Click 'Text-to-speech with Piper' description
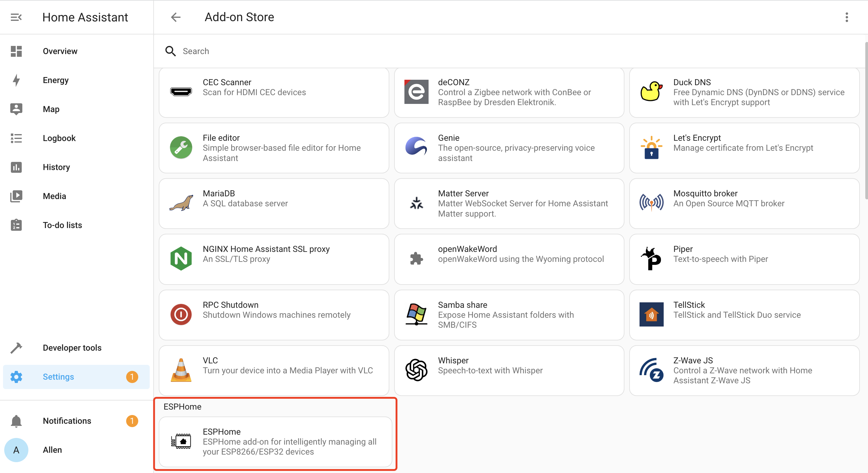Viewport: 868px width, 473px height. 720,259
